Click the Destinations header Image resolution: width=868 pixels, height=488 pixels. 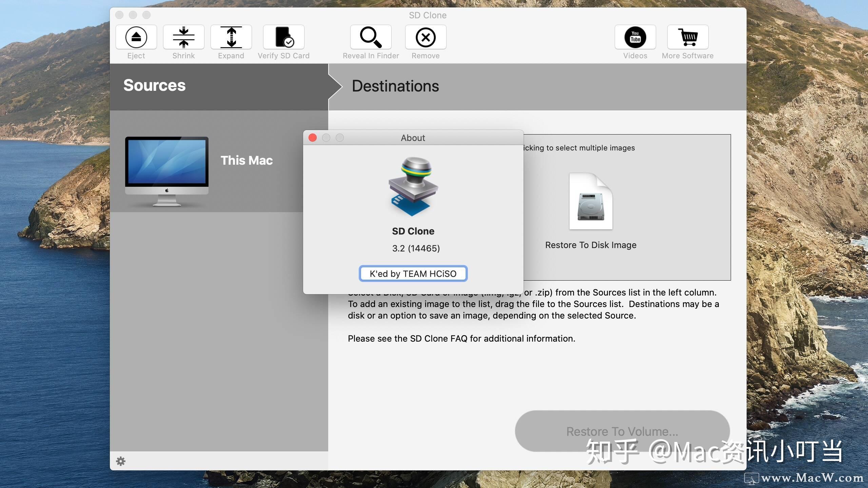click(395, 86)
